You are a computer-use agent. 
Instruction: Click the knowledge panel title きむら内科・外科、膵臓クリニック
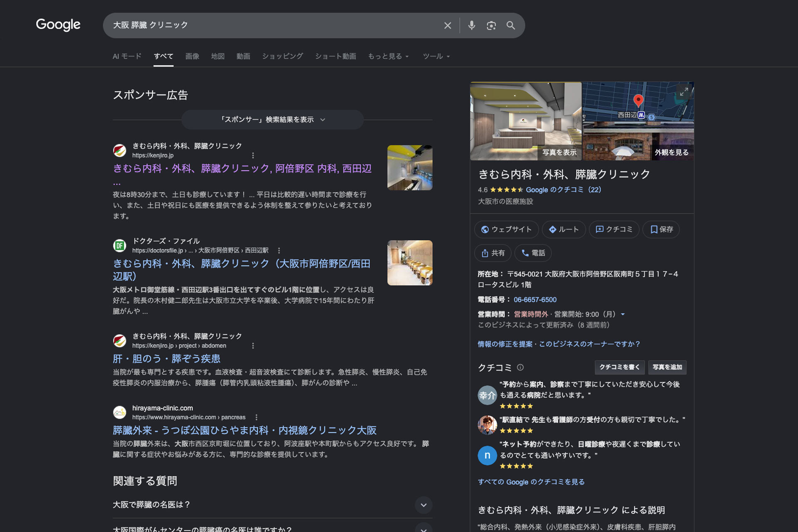tap(564, 175)
